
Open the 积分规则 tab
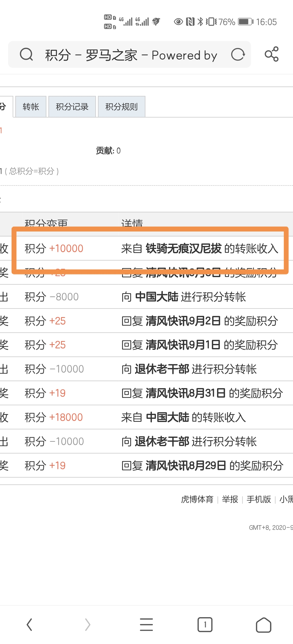point(122,107)
